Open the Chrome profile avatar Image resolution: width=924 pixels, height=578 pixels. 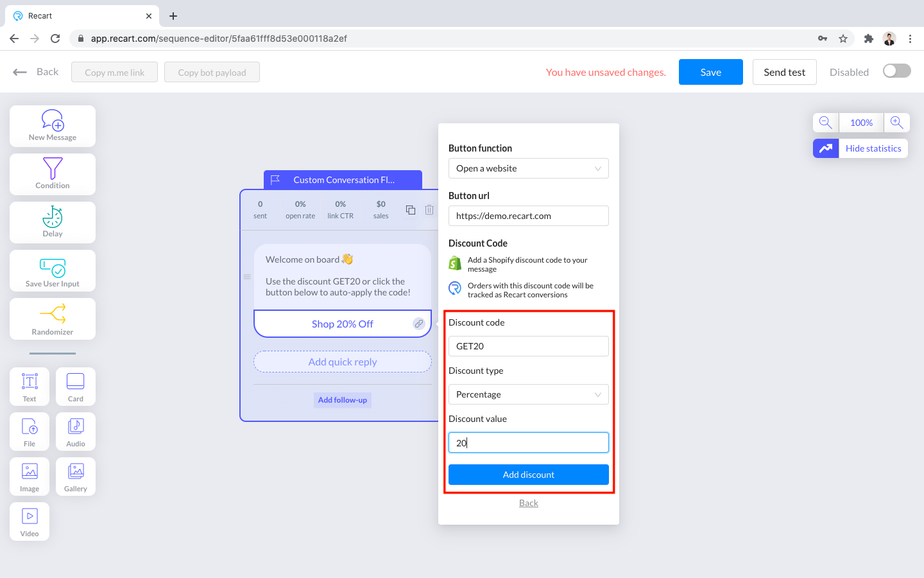tap(889, 39)
